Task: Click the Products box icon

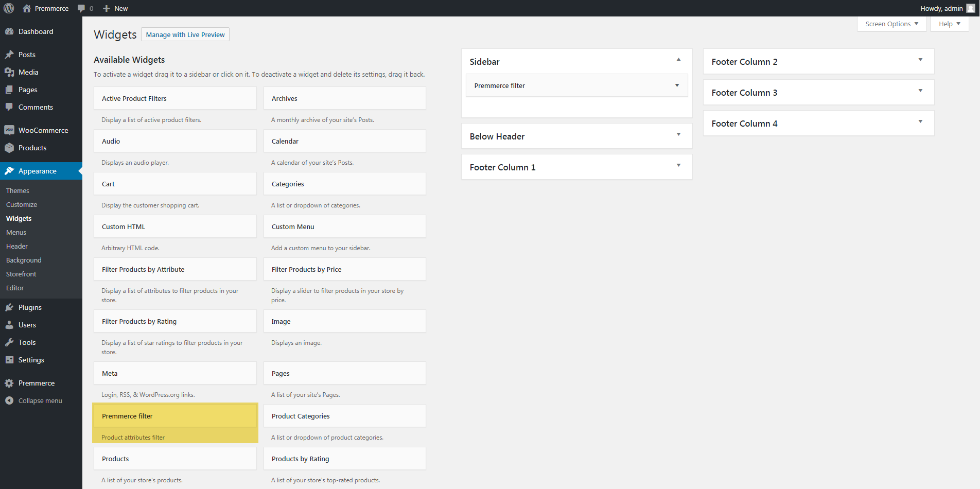Action: (9, 148)
